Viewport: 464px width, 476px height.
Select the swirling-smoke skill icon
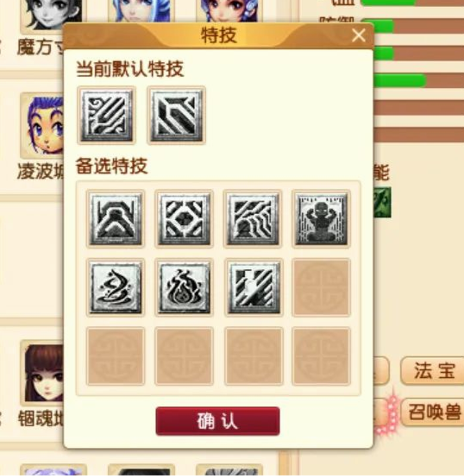pyautogui.click(x=115, y=288)
